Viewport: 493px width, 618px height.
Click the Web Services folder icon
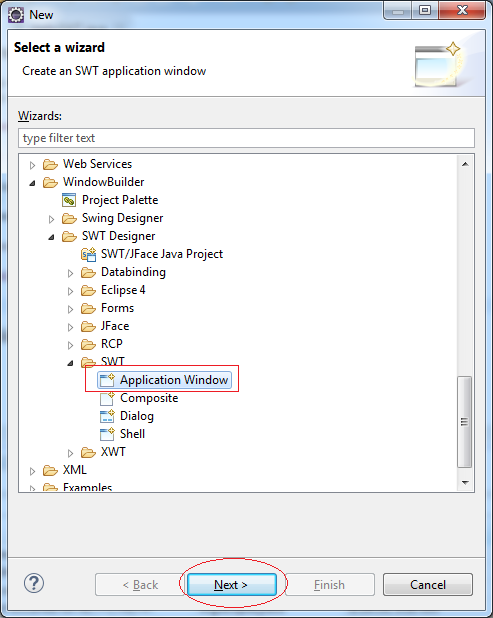click(50, 164)
